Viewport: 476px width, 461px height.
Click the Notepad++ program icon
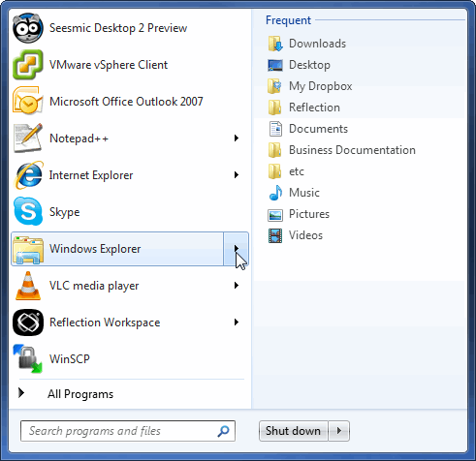pos(28,138)
